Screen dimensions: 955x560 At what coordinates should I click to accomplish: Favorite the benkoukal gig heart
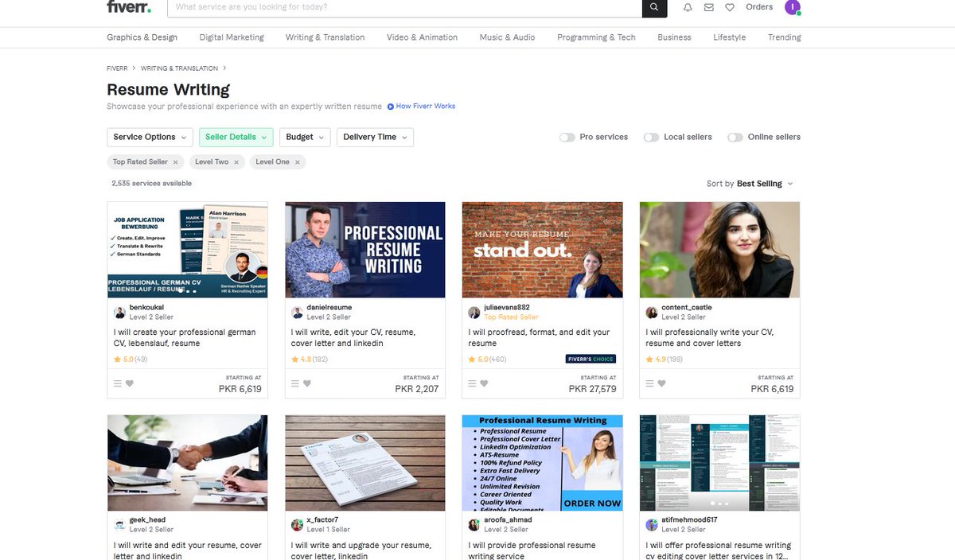[130, 383]
